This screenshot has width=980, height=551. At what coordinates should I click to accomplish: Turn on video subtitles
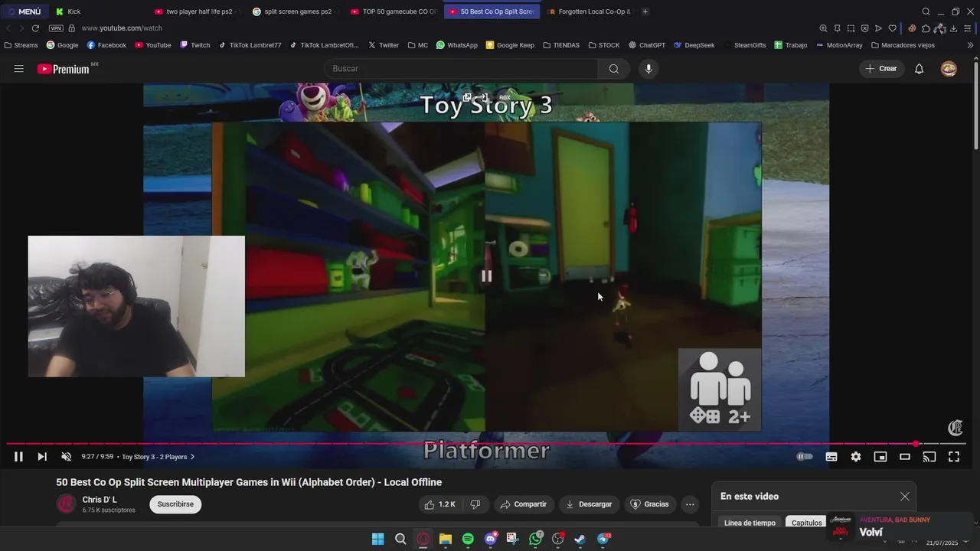831,457
